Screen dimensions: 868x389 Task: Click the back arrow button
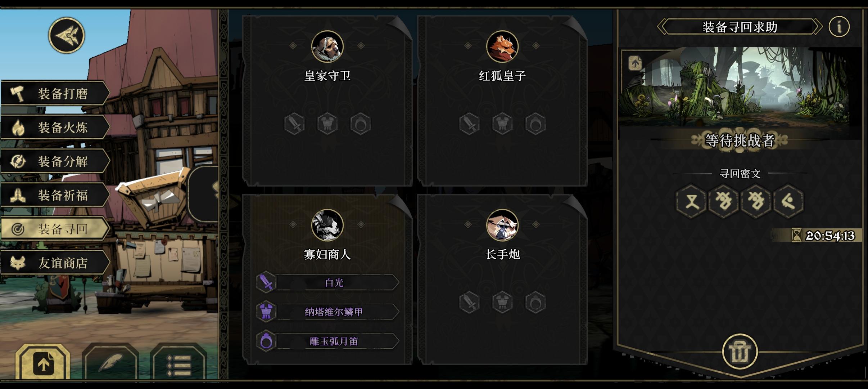67,35
